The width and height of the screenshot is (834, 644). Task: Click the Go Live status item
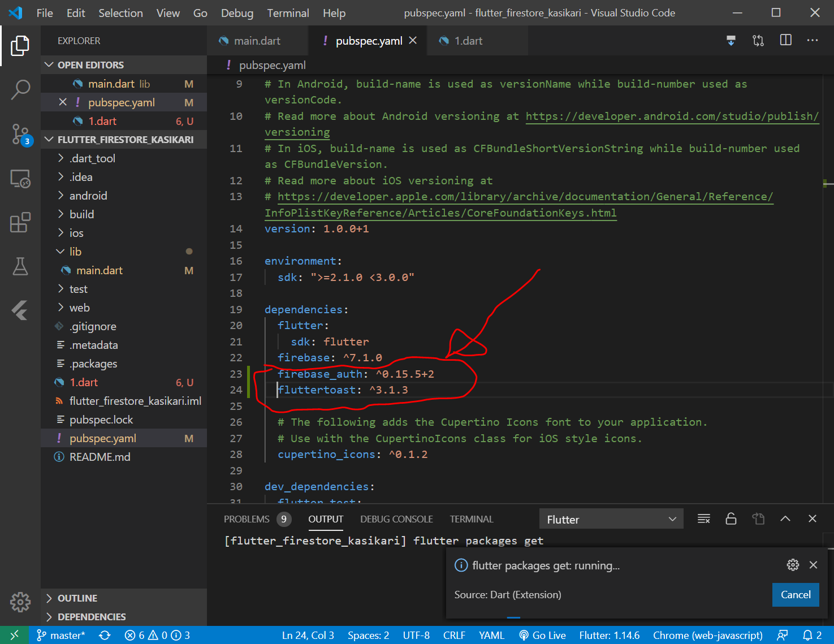pos(542,636)
